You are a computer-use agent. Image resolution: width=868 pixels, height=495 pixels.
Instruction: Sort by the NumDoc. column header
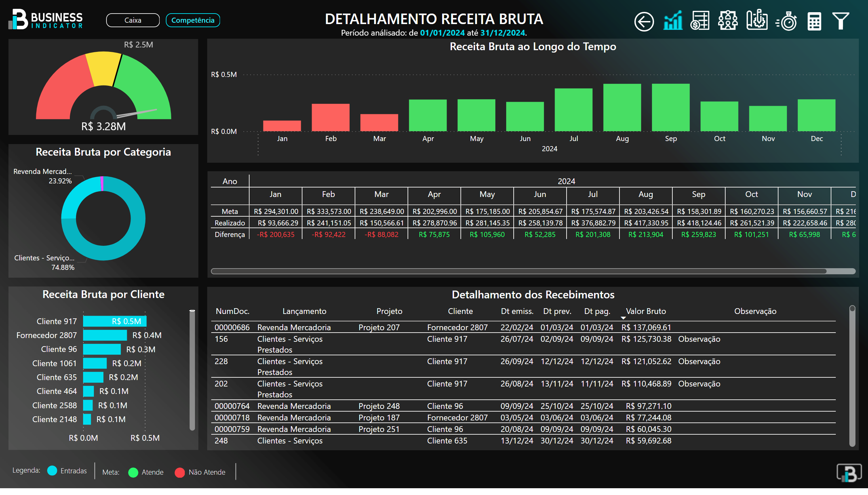(233, 311)
